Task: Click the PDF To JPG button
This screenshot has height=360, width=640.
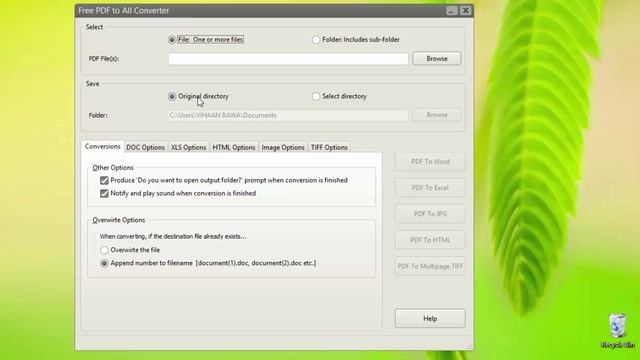Action: 430,214
